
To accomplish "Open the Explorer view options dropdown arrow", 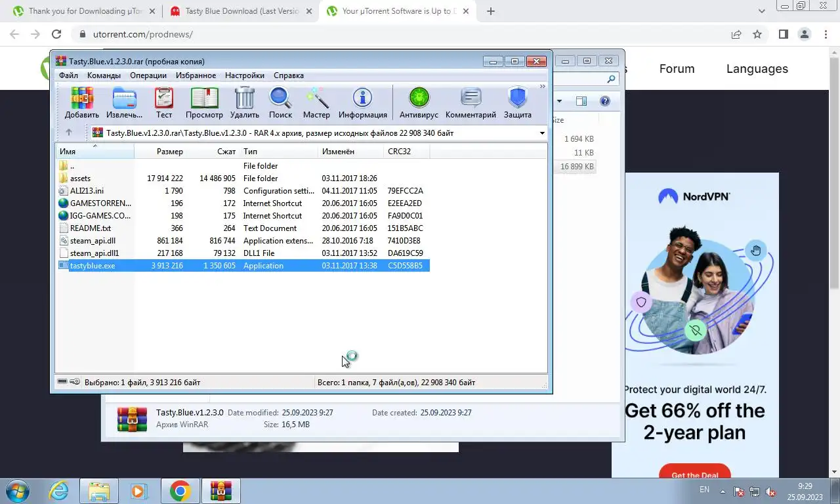I will pos(560,101).
